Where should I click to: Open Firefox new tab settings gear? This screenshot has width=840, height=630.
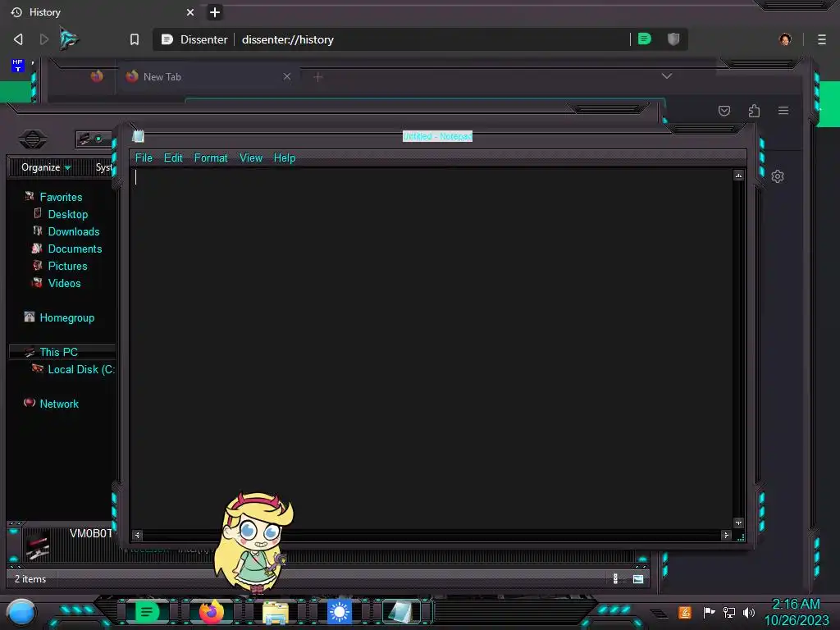(778, 176)
